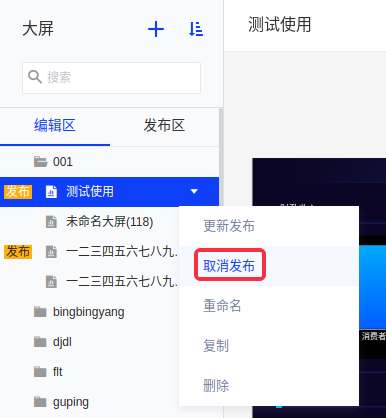
Task: Switch to the 编辑区 tab
Action: click(x=55, y=126)
